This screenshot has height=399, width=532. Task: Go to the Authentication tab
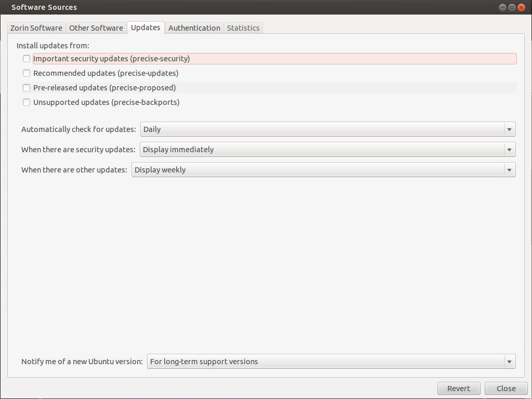click(194, 28)
